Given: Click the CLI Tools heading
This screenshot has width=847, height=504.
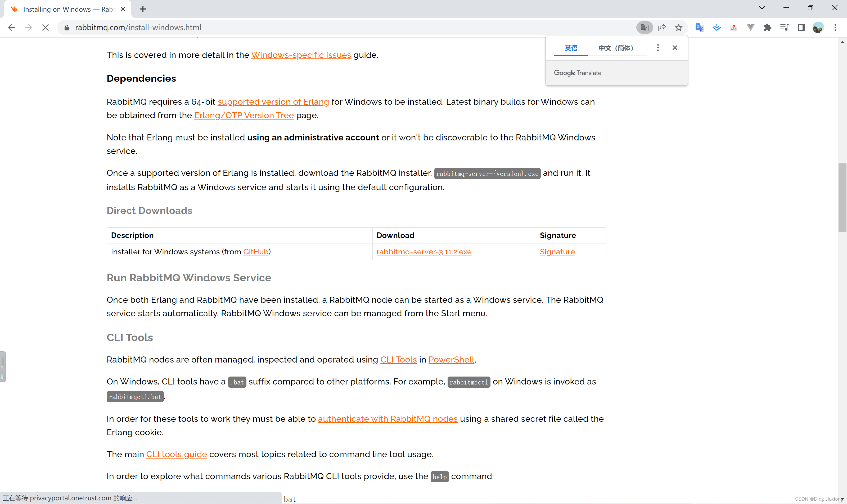Looking at the screenshot, I should pos(130,338).
